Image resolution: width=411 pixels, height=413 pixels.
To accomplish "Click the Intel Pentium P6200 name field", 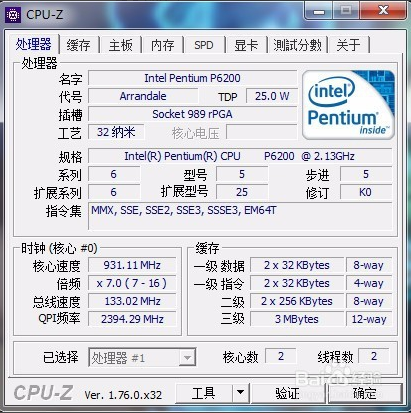I will point(192,78).
